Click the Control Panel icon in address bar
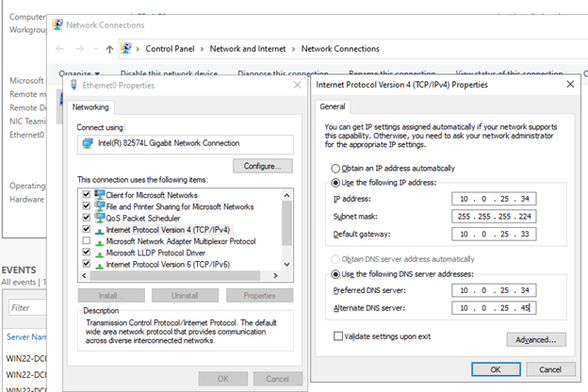This screenshot has width=588, height=392. [126, 48]
